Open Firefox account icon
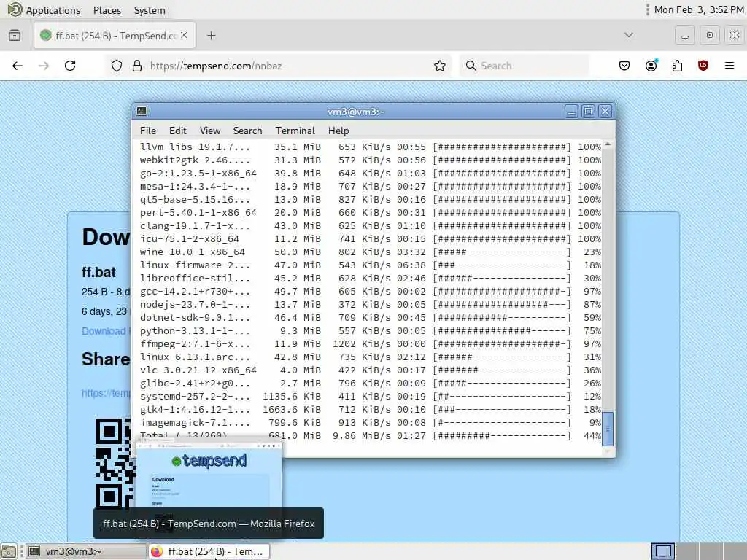The height and width of the screenshot is (560, 747). (651, 66)
